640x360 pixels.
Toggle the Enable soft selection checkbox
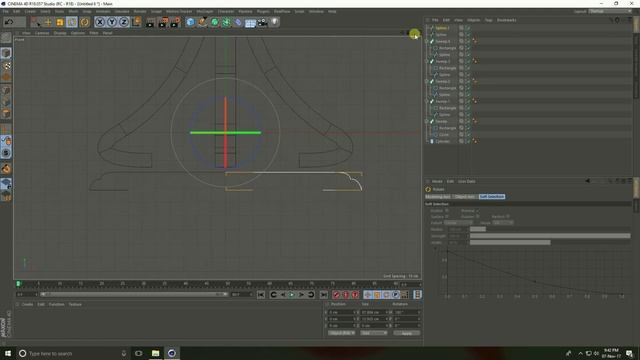pos(447,211)
